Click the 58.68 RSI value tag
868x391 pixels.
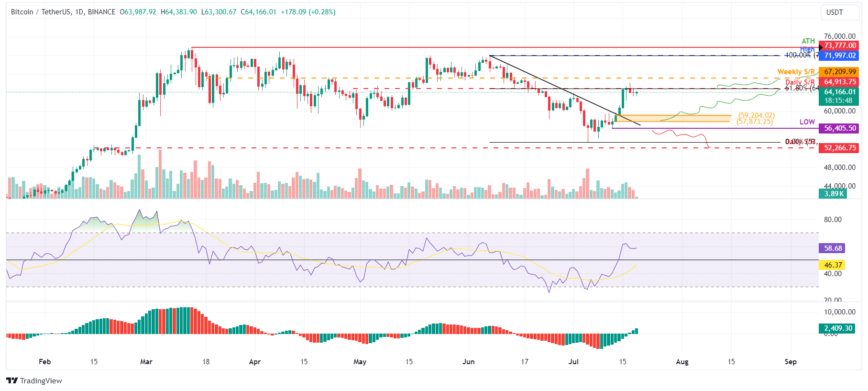[x=832, y=248]
